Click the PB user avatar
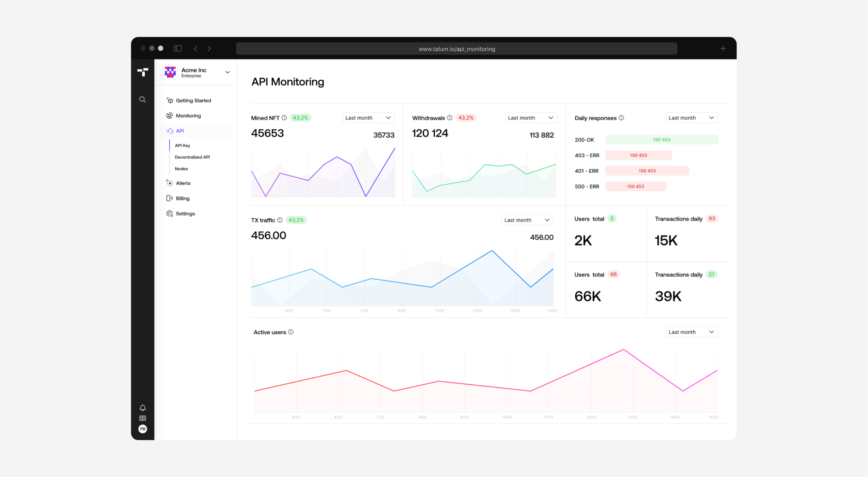The image size is (868, 477). (x=142, y=429)
